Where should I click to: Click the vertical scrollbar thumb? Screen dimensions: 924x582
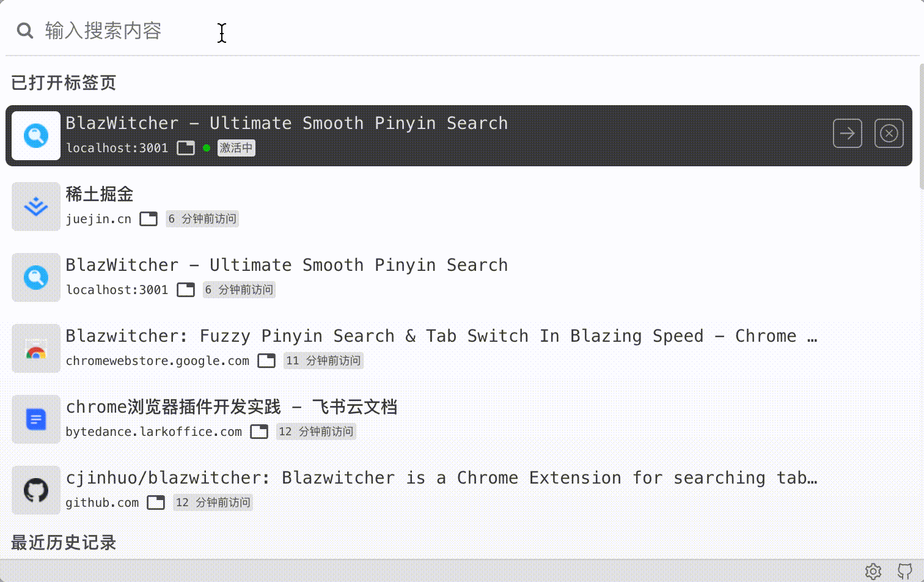click(922, 125)
